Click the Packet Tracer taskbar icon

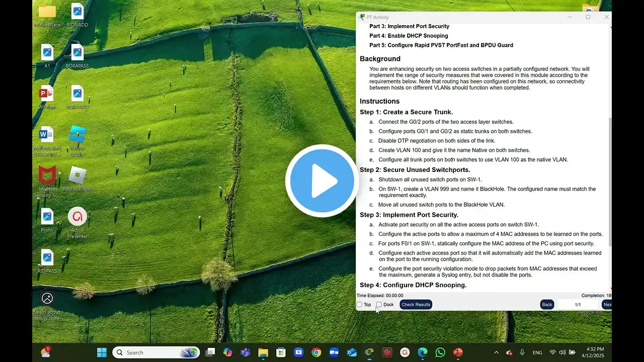click(x=369, y=352)
